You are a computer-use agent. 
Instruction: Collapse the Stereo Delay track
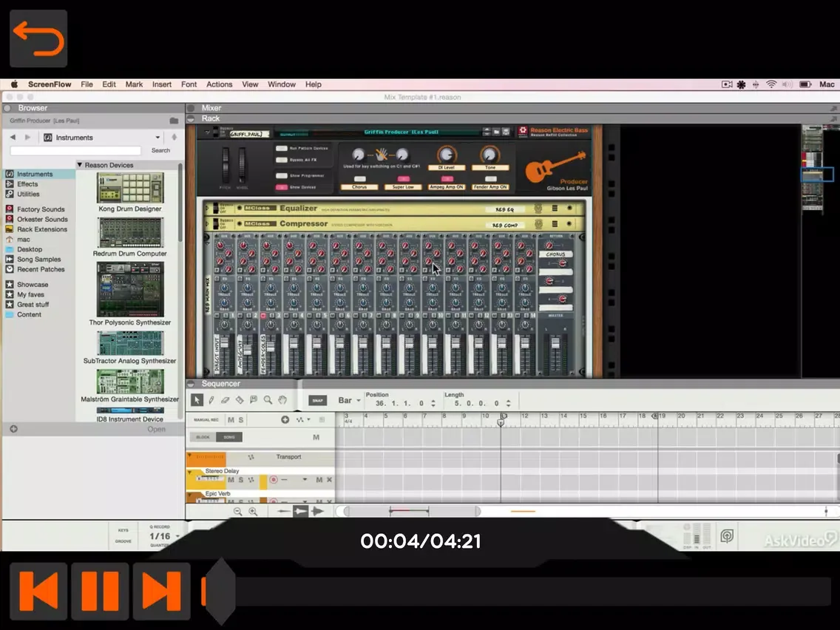click(x=190, y=472)
